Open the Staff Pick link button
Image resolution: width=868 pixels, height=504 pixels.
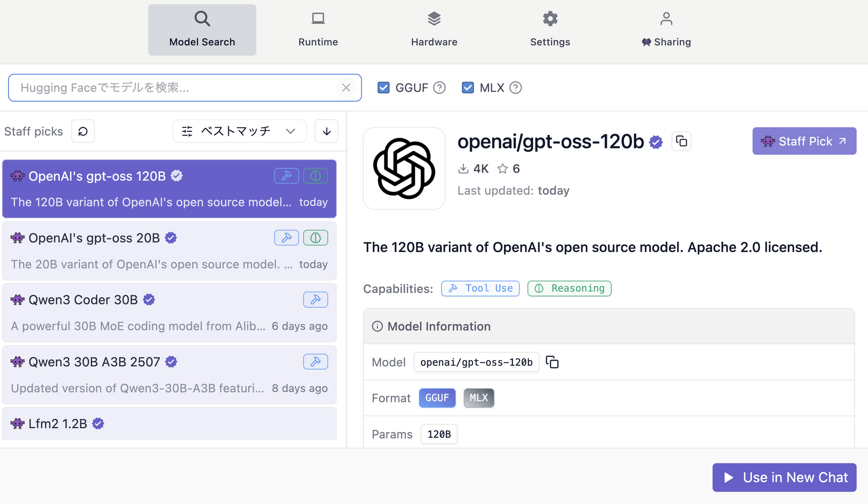point(804,141)
